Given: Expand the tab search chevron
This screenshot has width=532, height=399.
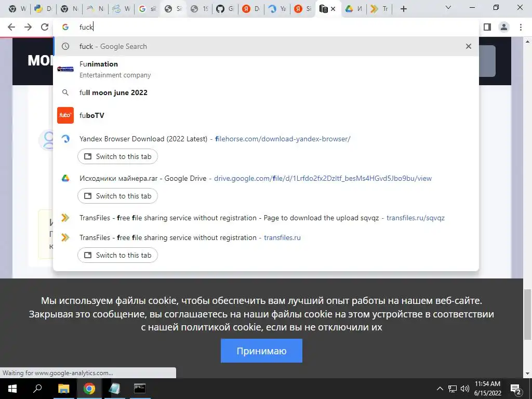Looking at the screenshot, I should pos(448,7).
